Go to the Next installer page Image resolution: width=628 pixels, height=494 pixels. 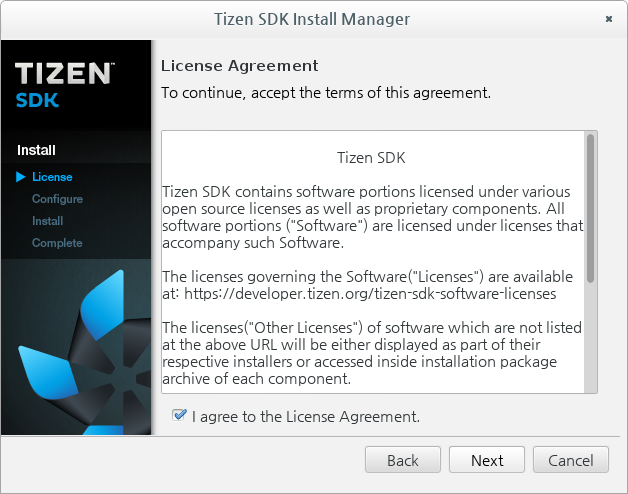487,460
